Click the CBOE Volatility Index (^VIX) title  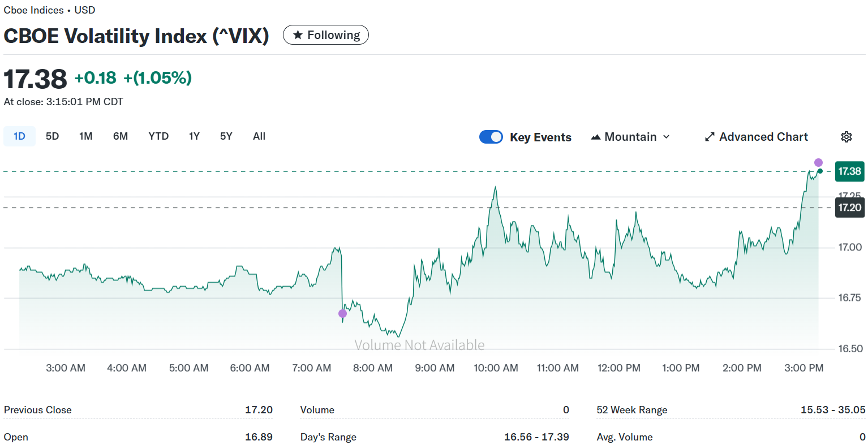point(136,36)
